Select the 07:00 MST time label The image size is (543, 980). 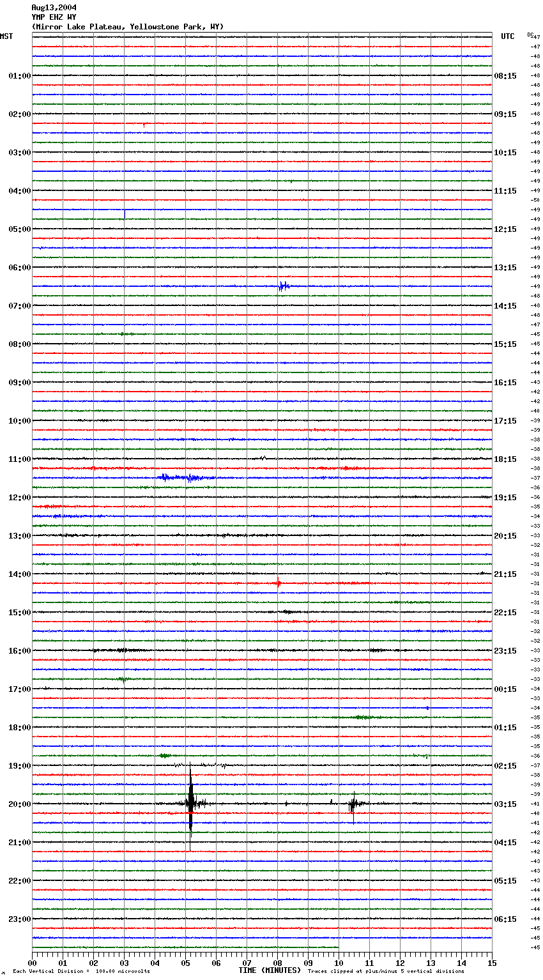[20, 306]
